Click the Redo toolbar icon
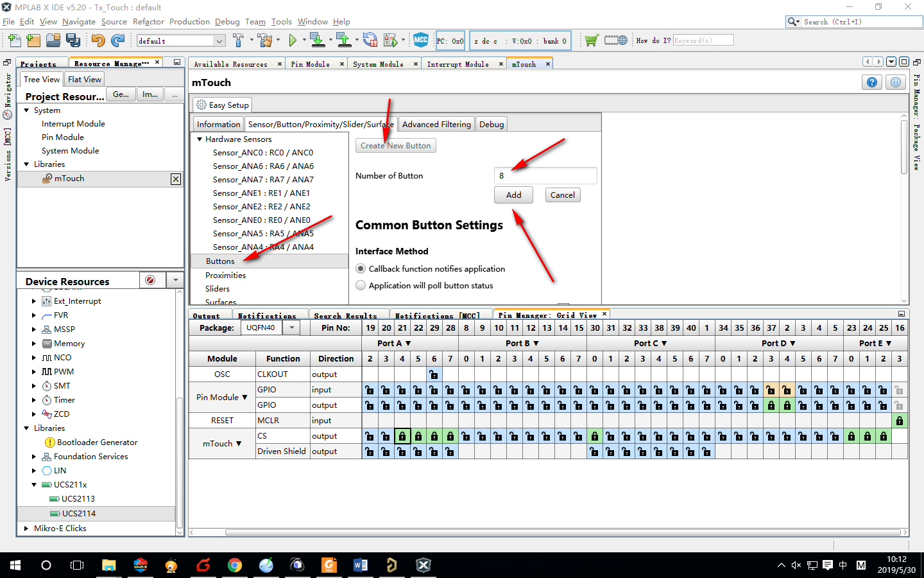Screen dimensions: 924x578 tap(117, 40)
